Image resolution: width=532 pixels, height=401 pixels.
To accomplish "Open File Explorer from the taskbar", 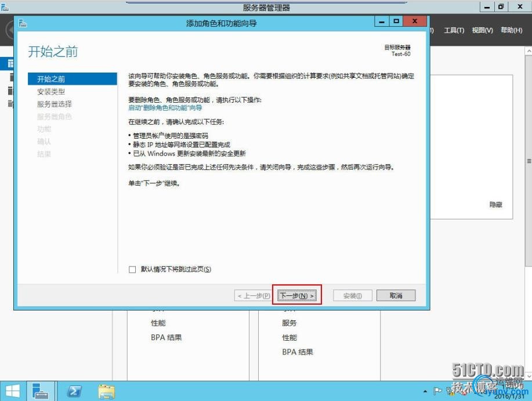I will pyautogui.click(x=107, y=391).
